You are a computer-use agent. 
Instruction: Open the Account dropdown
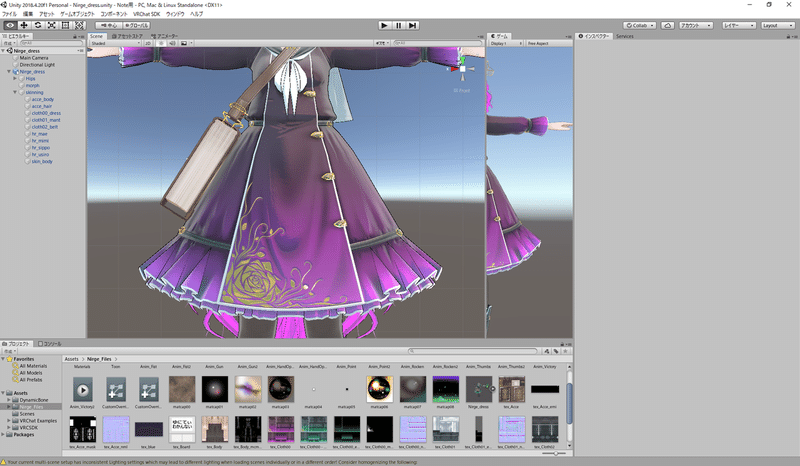696,25
